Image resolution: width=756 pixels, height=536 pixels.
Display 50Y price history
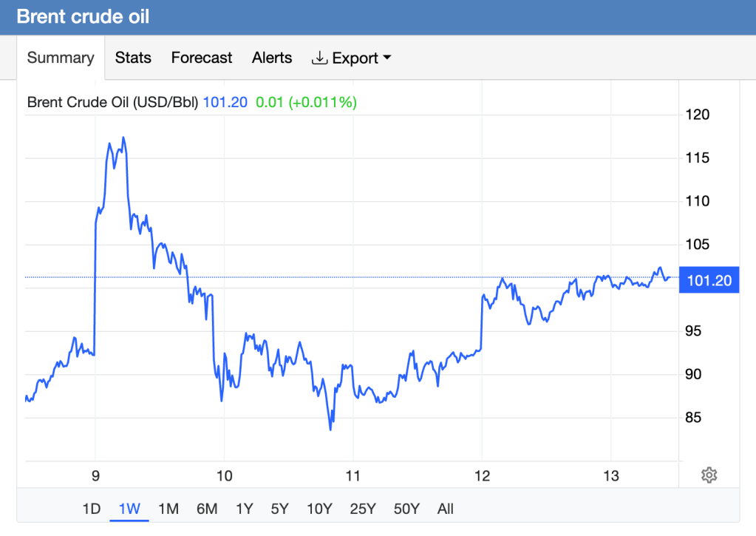click(406, 509)
